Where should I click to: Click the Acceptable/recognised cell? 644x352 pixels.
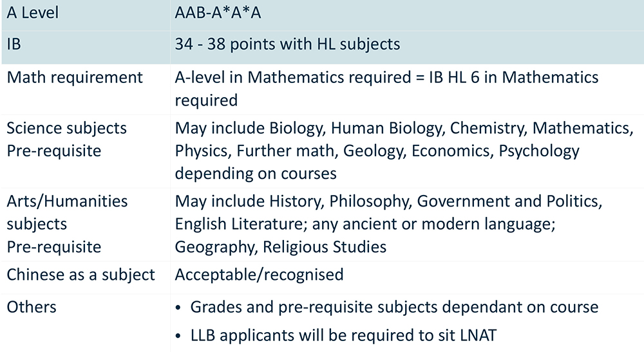click(259, 275)
